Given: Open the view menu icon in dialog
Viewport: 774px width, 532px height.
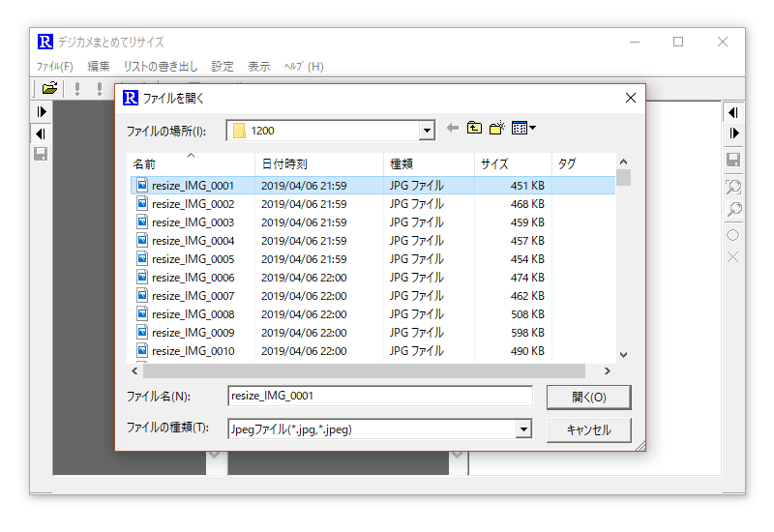Looking at the screenshot, I should (523, 129).
